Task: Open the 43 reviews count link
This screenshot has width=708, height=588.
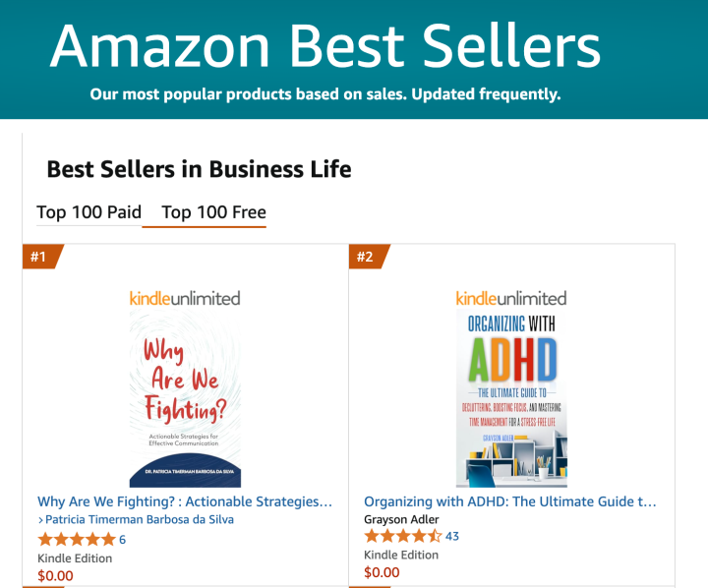Action: 452,536
